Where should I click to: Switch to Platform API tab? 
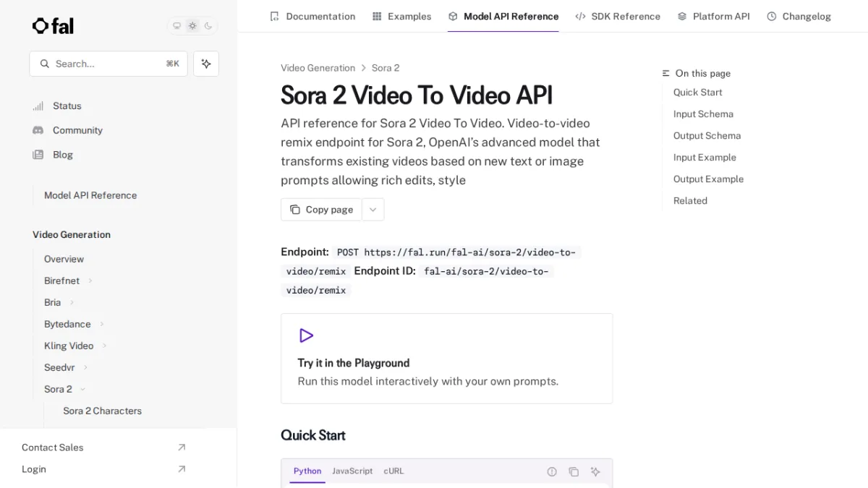click(714, 16)
